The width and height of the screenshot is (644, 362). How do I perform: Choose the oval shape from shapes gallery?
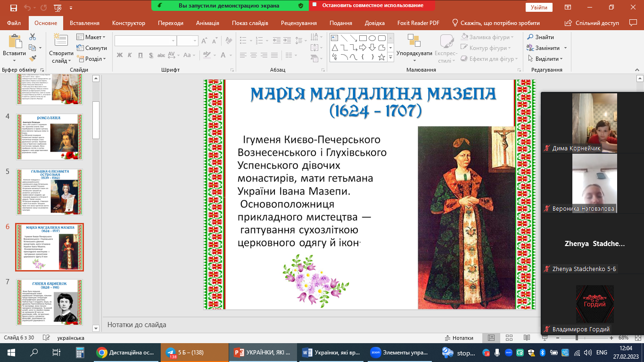tap(372, 38)
